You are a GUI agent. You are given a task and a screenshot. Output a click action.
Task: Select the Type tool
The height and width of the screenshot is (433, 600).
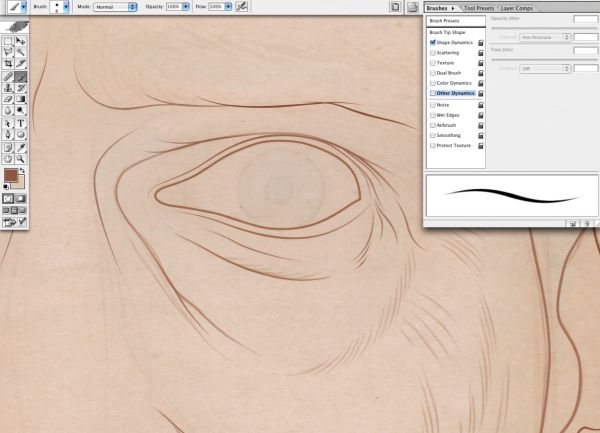click(x=21, y=123)
